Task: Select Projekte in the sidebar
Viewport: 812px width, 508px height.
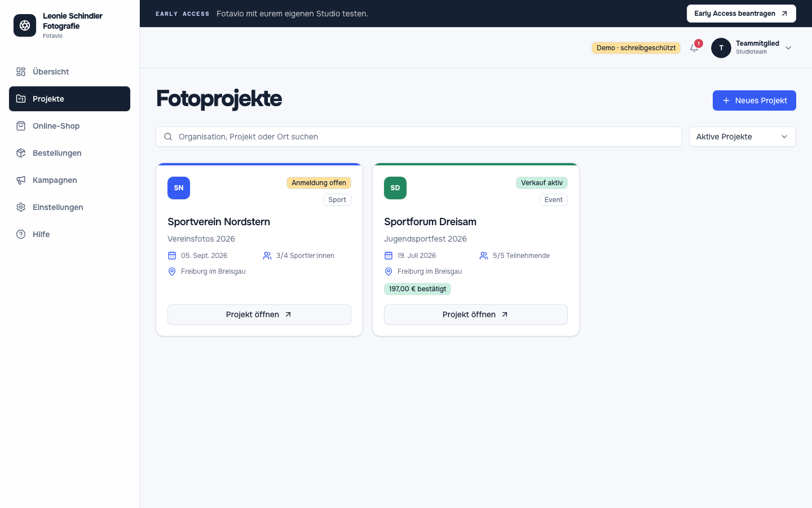Action: pos(69,99)
